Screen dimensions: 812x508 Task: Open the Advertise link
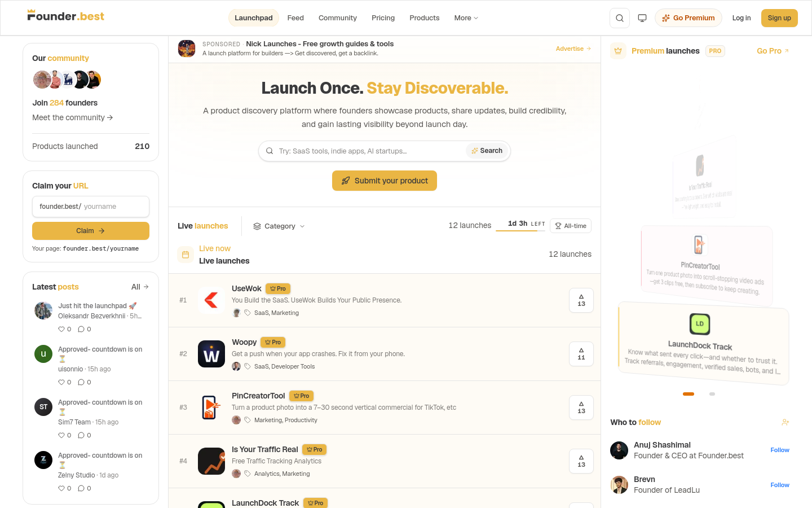coord(573,49)
